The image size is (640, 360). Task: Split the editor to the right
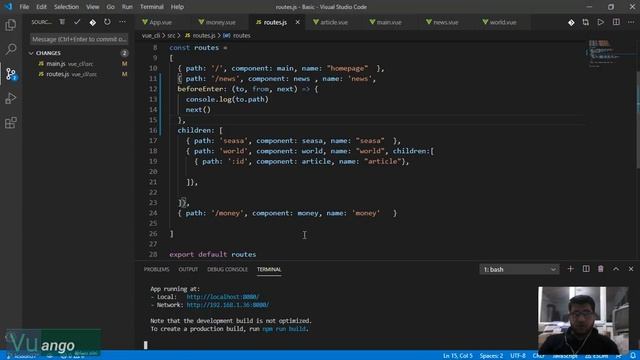click(x=616, y=22)
